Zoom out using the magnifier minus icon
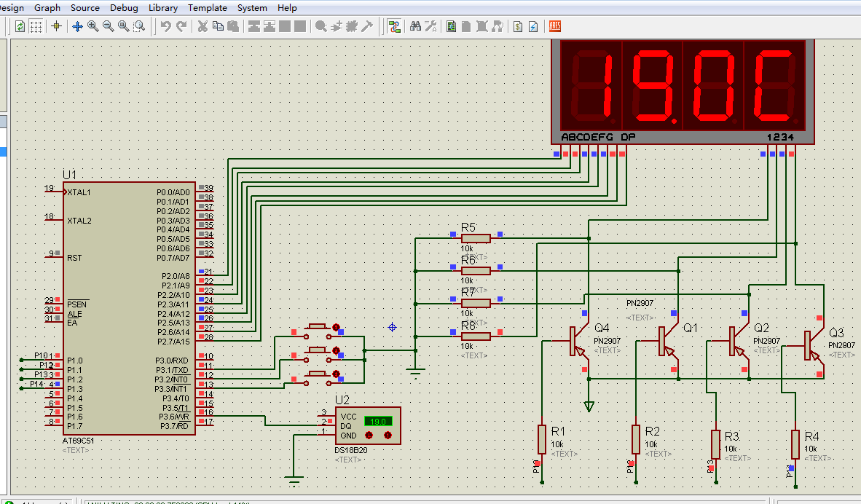The image size is (861, 504). (108, 26)
